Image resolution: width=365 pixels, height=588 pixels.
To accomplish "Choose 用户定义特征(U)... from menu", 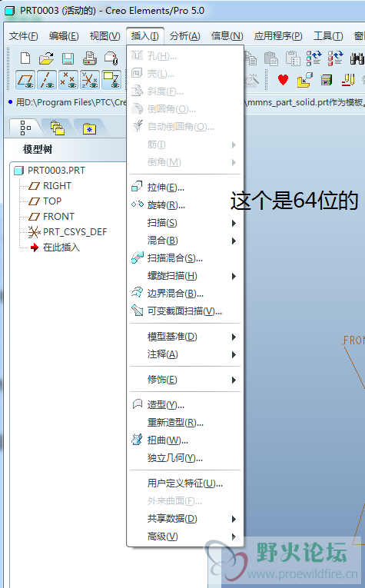I will pyautogui.click(x=185, y=483).
